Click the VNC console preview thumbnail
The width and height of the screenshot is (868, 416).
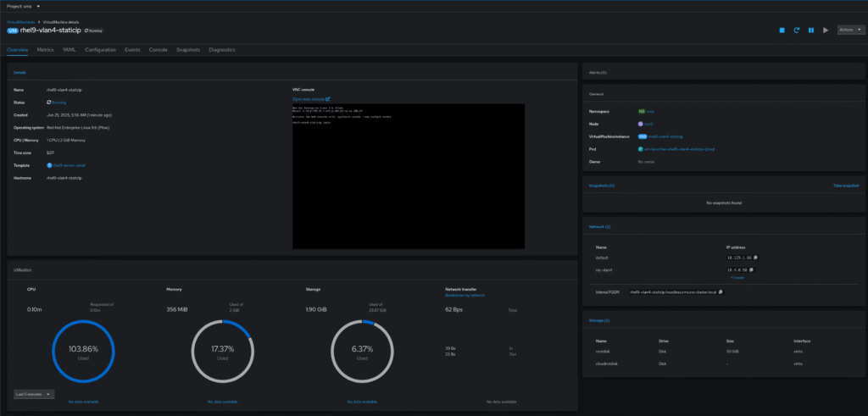[x=409, y=176]
